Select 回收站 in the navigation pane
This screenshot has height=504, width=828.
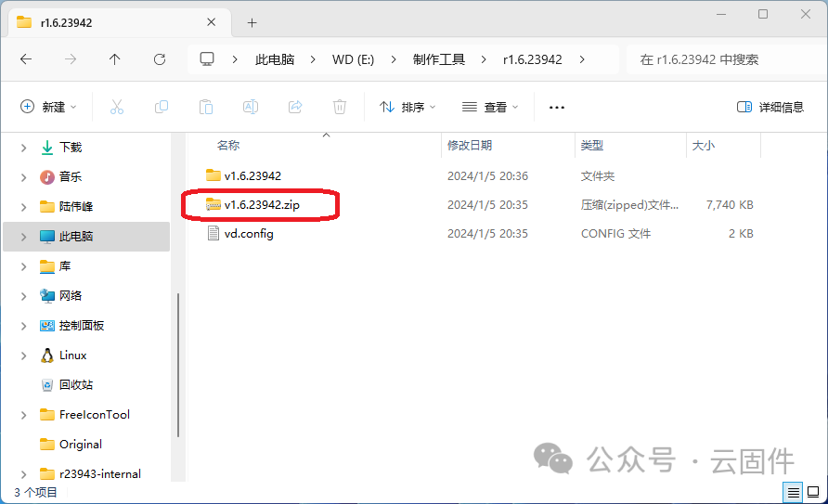point(75,384)
